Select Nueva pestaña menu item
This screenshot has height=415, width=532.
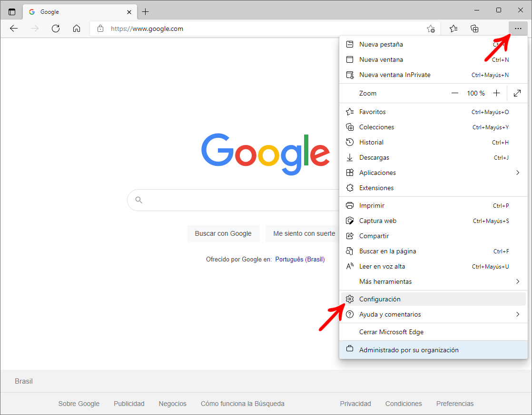(433, 44)
